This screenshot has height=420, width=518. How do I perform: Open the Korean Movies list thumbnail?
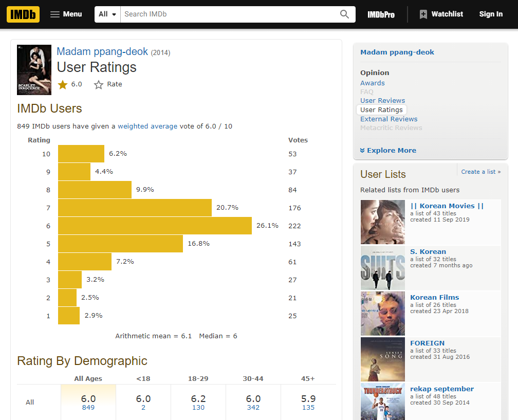coord(382,222)
